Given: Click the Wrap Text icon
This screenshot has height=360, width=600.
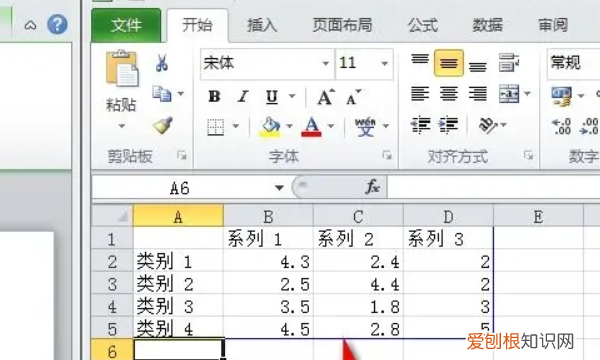Looking at the screenshot, I should (509, 63).
